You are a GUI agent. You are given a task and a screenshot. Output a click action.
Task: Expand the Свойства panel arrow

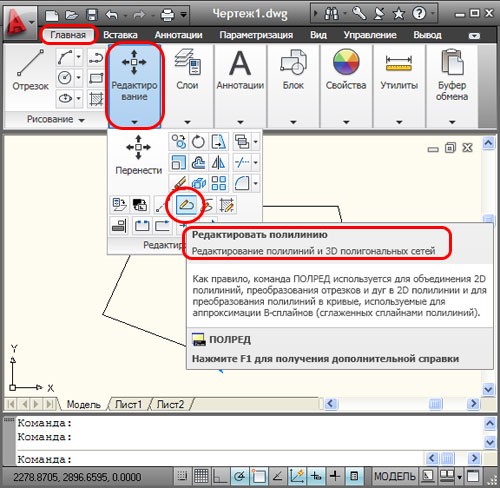pyautogui.click(x=346, y=122)
